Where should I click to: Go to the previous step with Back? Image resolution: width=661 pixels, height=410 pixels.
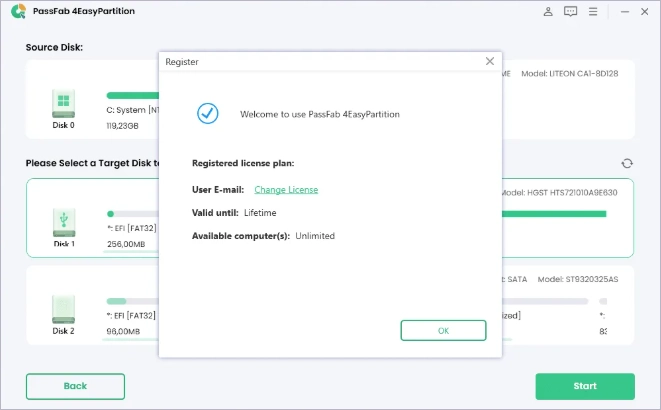(x=75, y=386)
